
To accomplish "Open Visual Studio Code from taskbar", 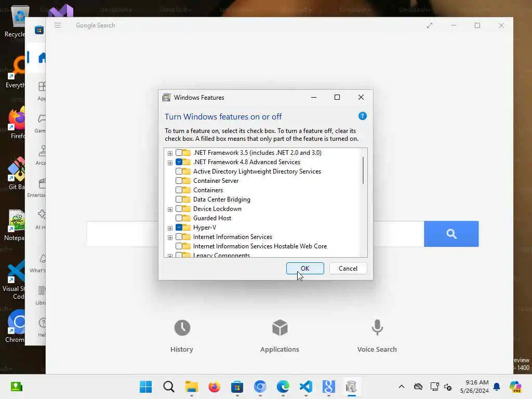I will (305, 387).
